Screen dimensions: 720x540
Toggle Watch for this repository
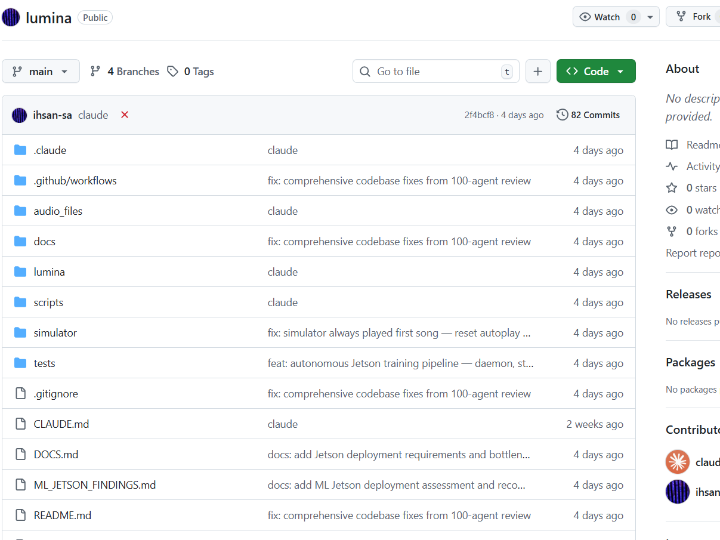tap(600, 17)
